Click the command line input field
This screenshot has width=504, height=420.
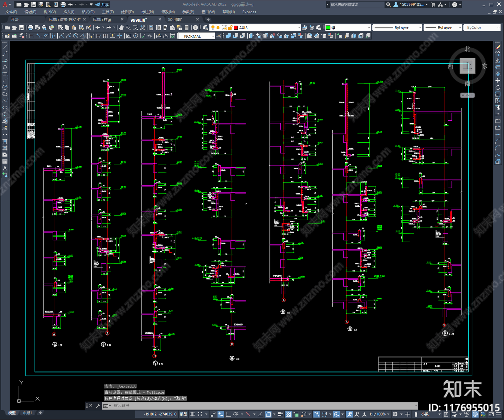point(263,406)
